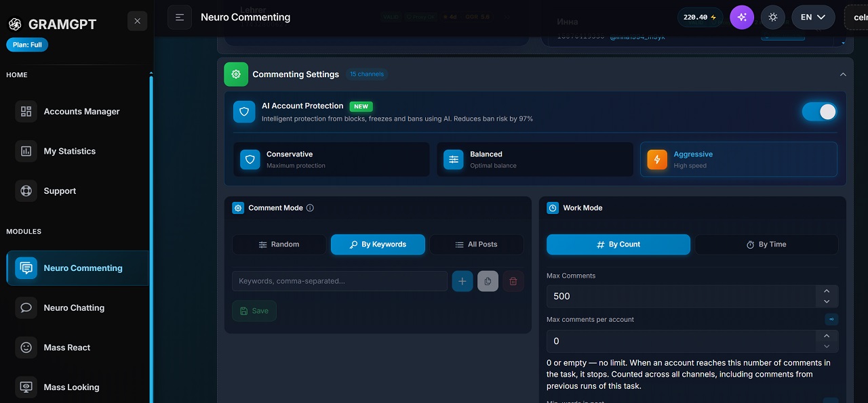This screenshot has width=868, height=403.
Task: Click the 15 channels badge
Action: click(x=367, y=74)
